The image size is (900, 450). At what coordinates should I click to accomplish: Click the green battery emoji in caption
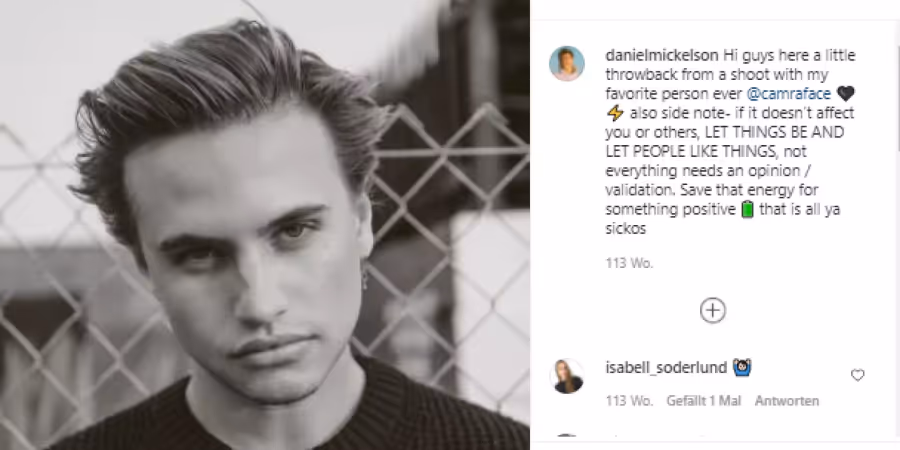pyautogui.click(x=747, y=209)
